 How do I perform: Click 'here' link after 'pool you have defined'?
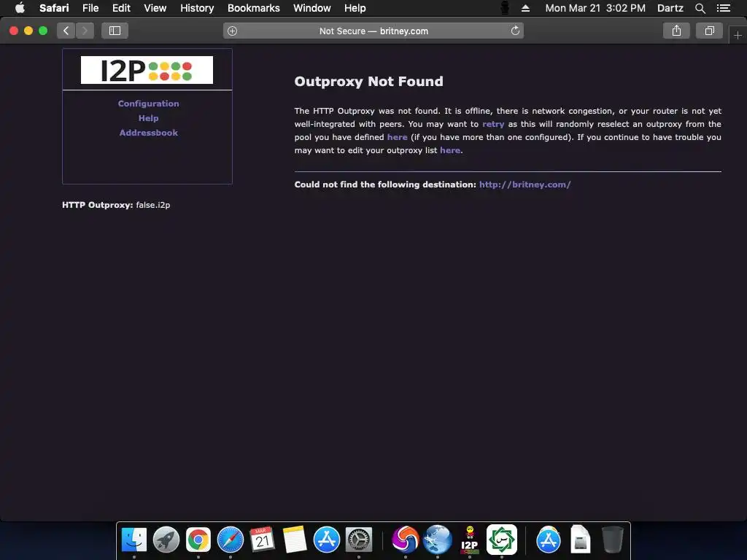point(397,137)
